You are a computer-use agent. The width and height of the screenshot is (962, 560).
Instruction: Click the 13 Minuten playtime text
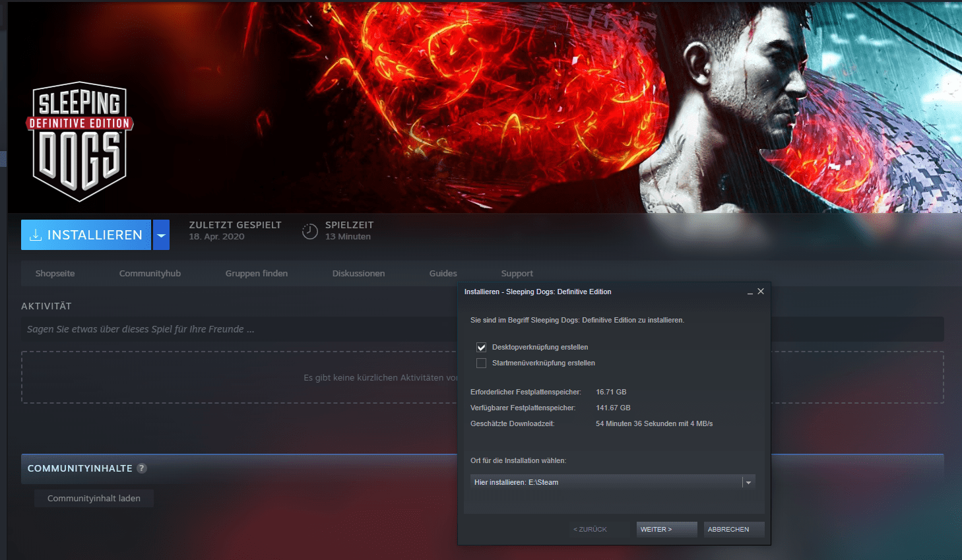(x=348, y=237)
